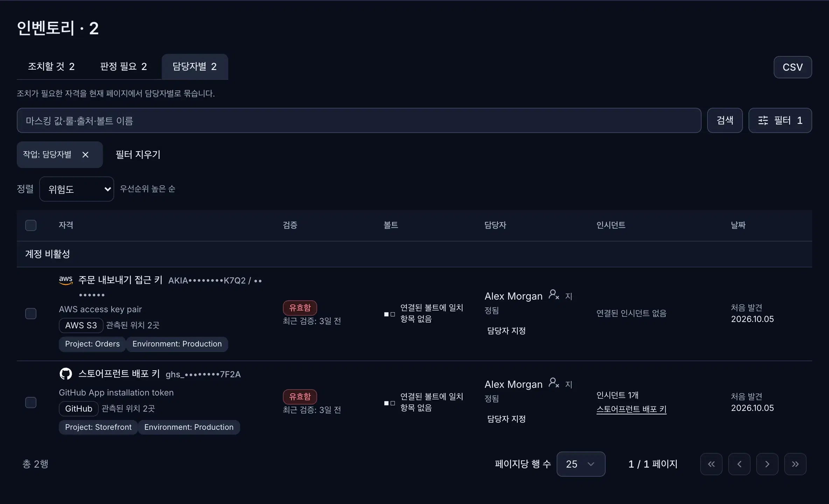Switch to the 판정 필요 tab

[x=124, y=66]
